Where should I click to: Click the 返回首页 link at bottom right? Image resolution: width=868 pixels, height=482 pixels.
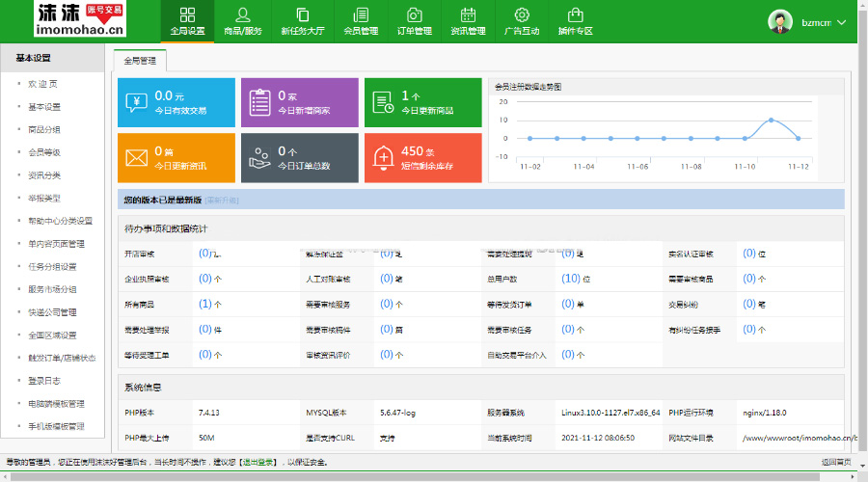tap(837, 463)
